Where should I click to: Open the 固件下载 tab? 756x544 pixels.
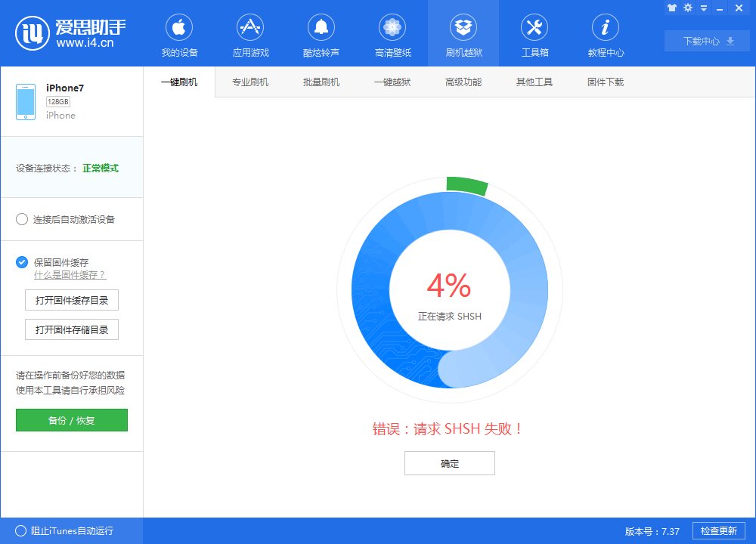605,81
